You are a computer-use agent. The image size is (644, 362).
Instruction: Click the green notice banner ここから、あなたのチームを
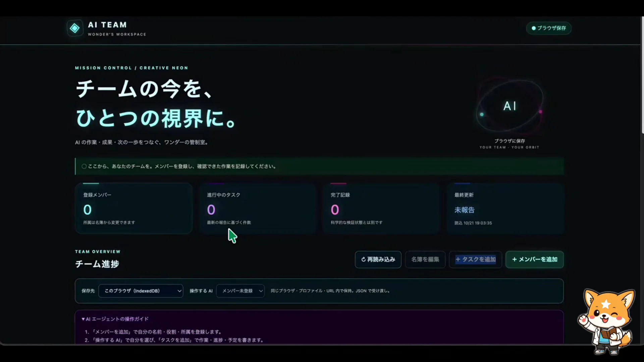click(319, 166)
